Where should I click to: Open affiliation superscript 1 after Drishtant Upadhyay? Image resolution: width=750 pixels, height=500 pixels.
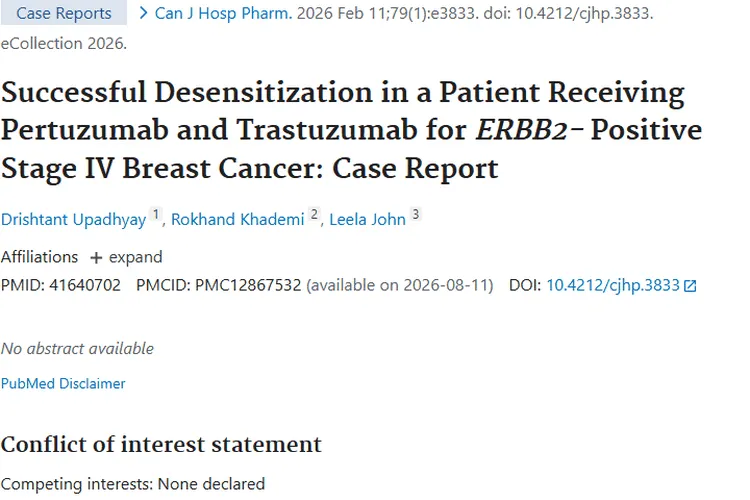pos(155,216)
